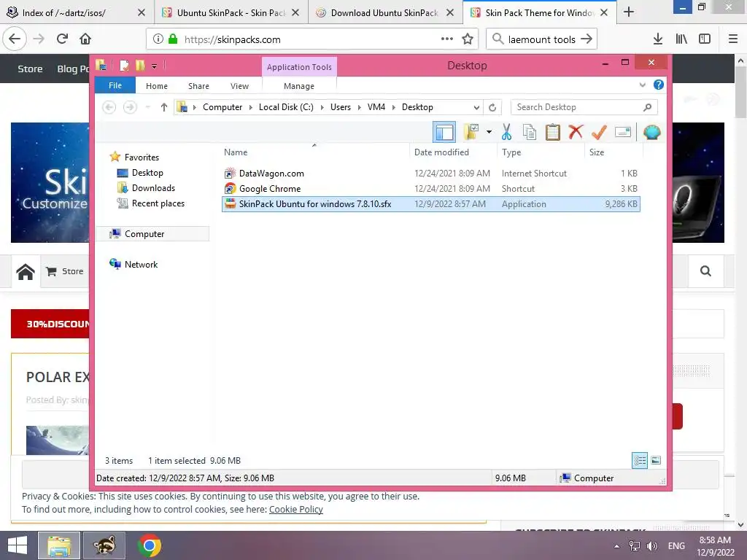Open new Firefox tab with plus button
This screenshot has height=560, width=747.
click(x=629, y=12)
